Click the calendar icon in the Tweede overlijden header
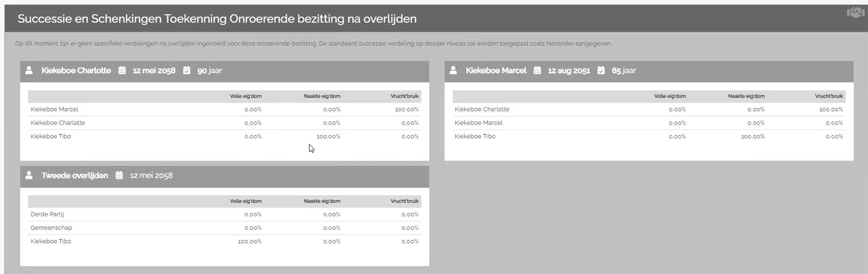This screenshot has height=274, width=868. click(119, 175)
